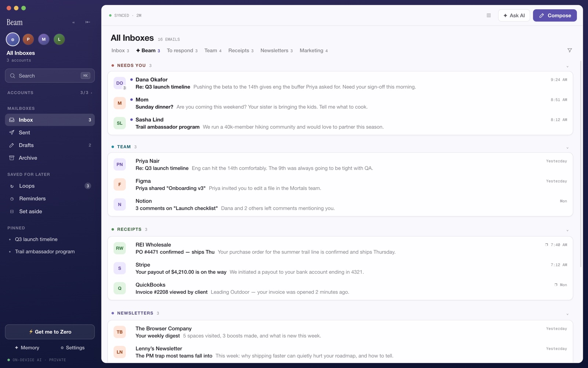Switch to the Receipts tab
588x368 pixels.
[x=241, y=50]
